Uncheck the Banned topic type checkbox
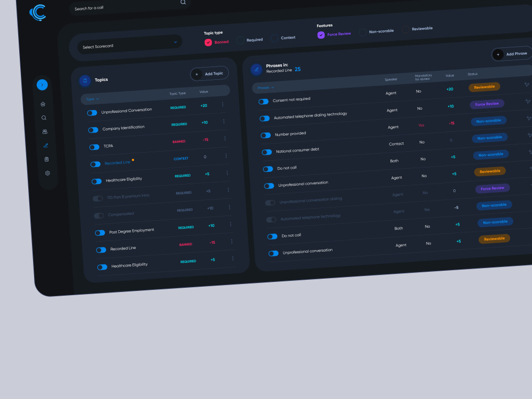Image resolution: width=532 pixels, height=399 pixels. pos(209,43)
